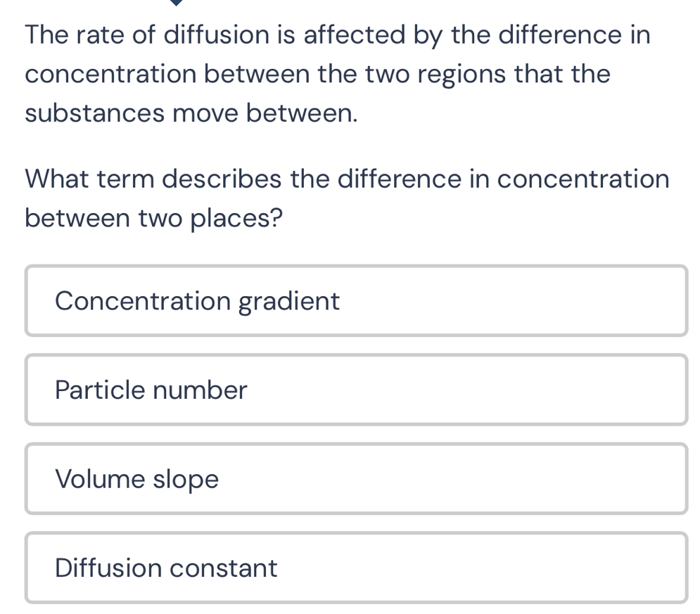The image size is (700, 614).
Task: Click the dark arrow indicator at screen top
Action: (x=175, y=4)
